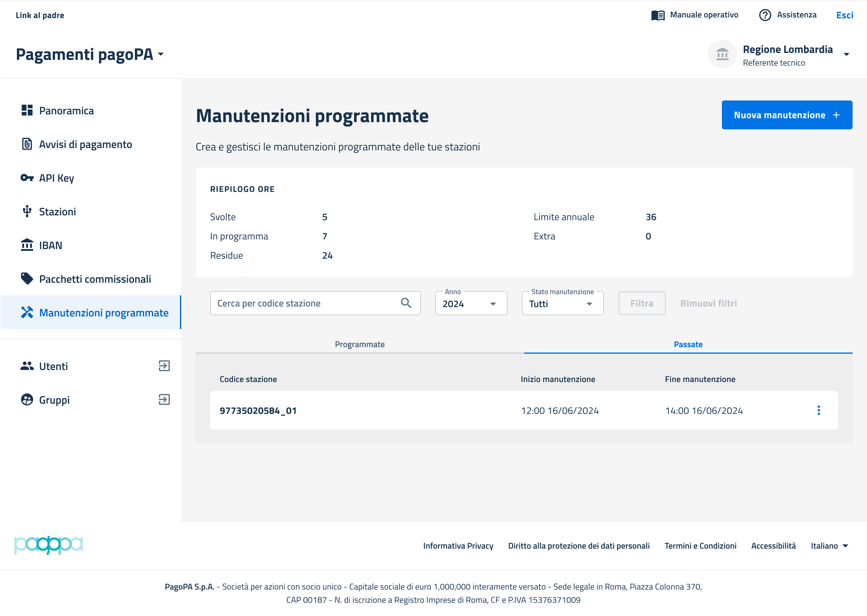Click the Esci logout link

point(844,15)
